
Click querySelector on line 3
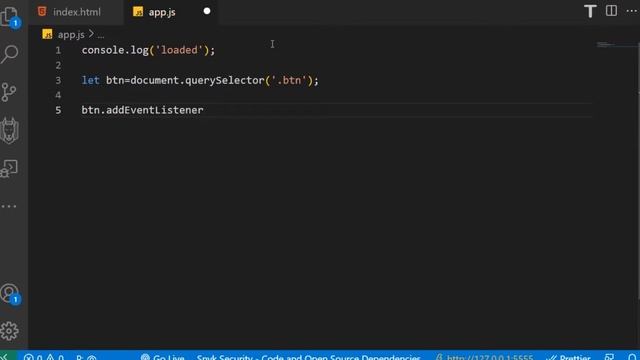(x=224, y=80)
